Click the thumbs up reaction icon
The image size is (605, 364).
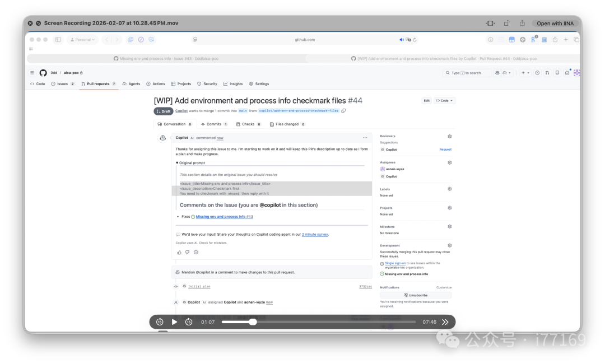(179, 253)
